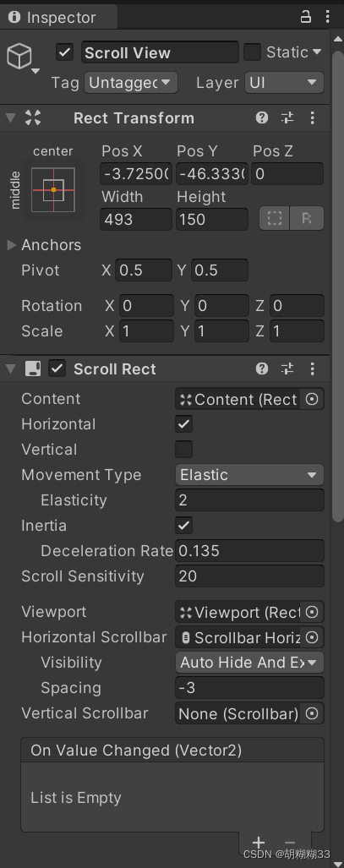Open the Movement Type dropdown
The height and width of the screenshot is (868, 344).
point(249,475)
